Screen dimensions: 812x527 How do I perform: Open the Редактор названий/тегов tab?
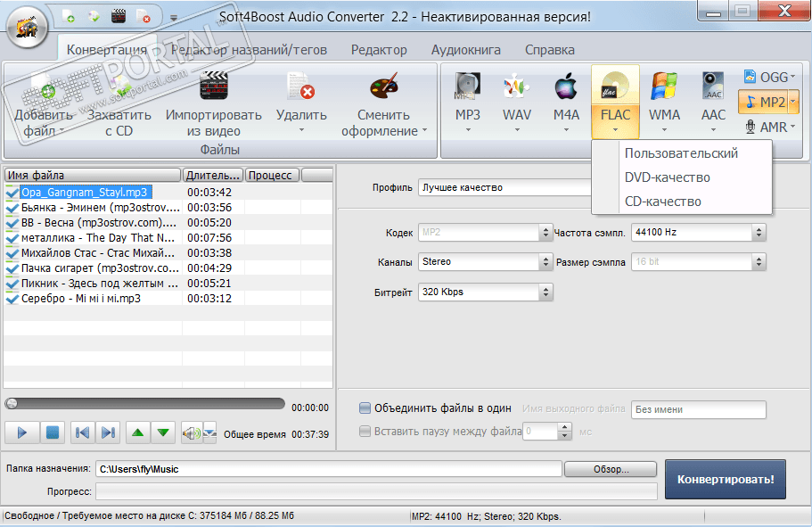tap(249, 50)
